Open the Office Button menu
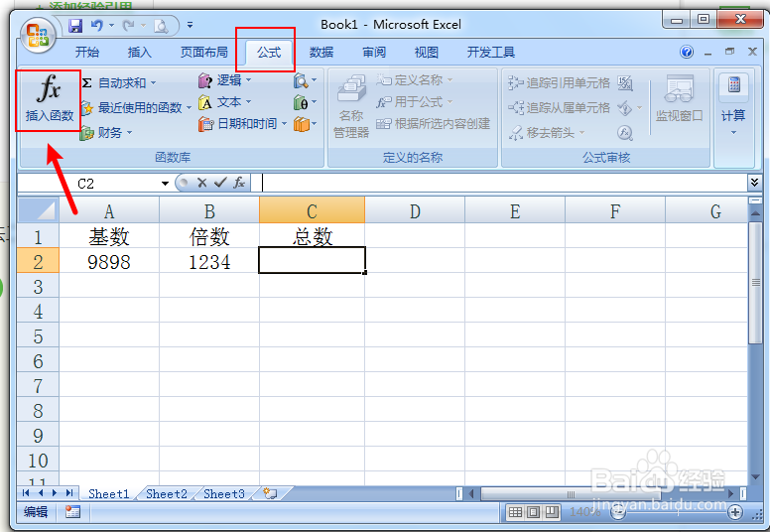The width and height of the screenshot is (770, 532). coord(38,36)
